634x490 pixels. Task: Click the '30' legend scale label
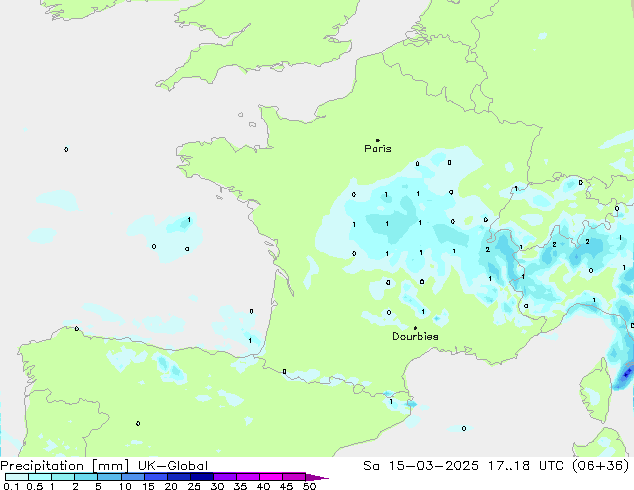click(x=217, y=486)
